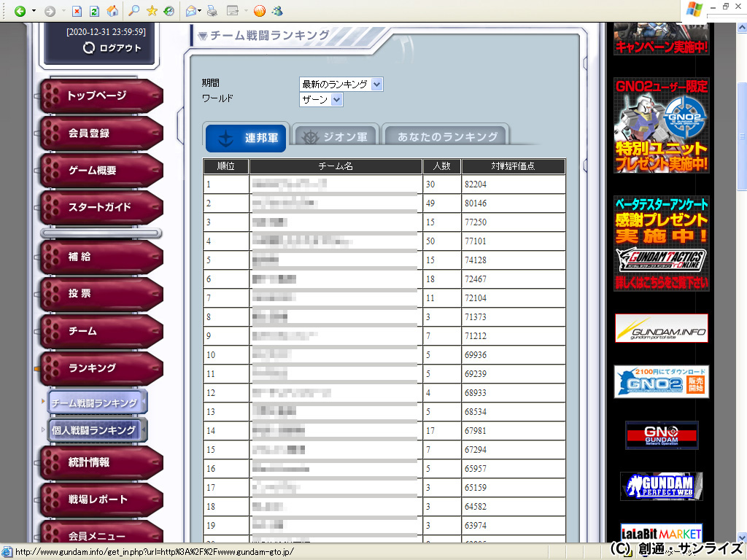747x560 pixels.
Task: Click score 67981 in rank 14 row
Action: (x=476, y=431)
